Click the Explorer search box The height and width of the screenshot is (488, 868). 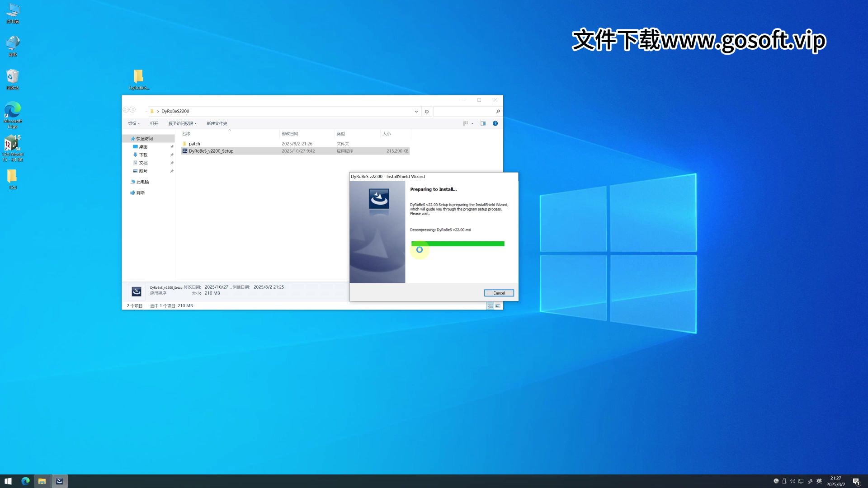(x=464, y=111)
